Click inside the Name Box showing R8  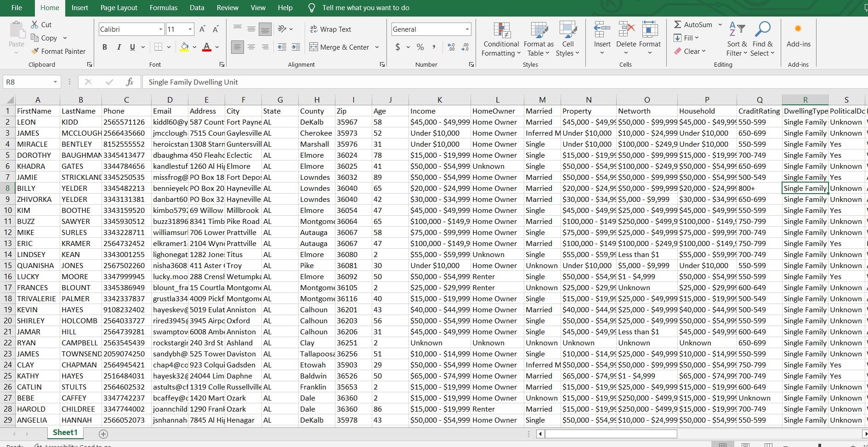click(x=28, y=82)
